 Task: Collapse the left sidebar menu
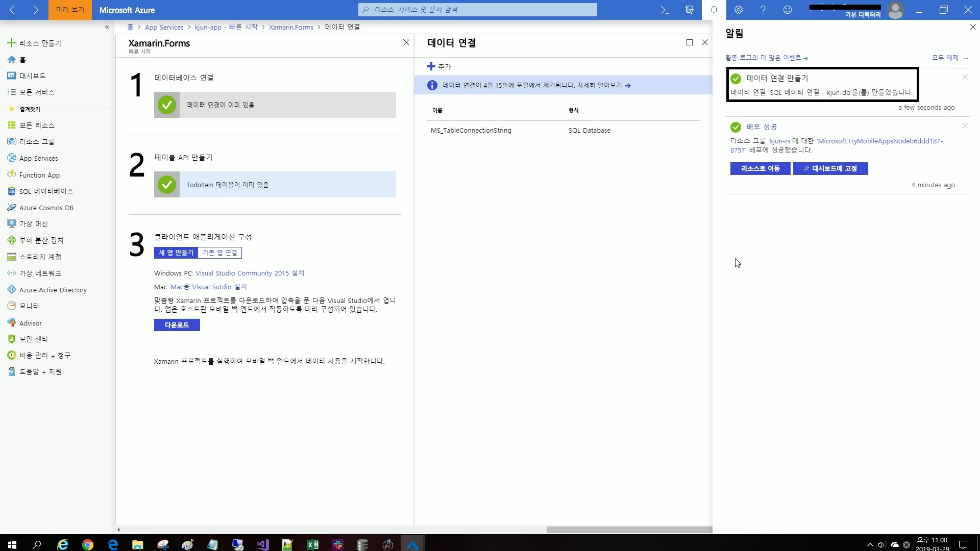click(x=107, y=27)
